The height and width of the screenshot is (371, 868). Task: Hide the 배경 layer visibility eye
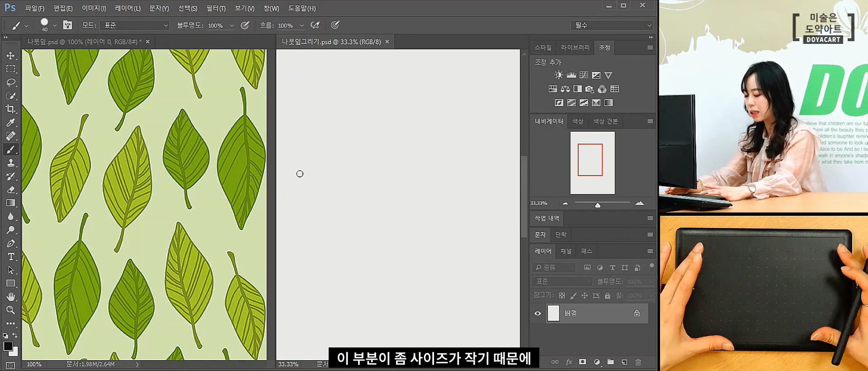tap(538, 314)
